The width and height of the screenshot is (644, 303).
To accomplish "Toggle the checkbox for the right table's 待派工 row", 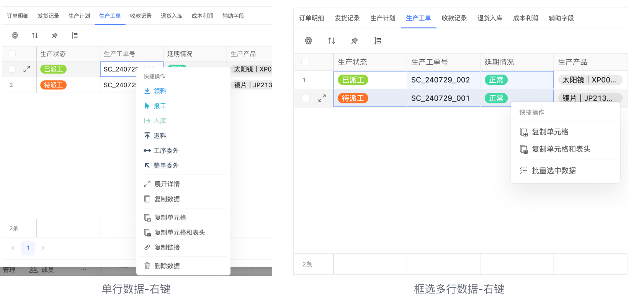I will click(x=305, y=98).
